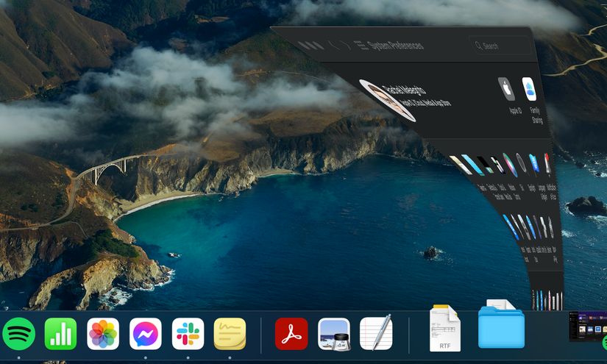The width and height of the screenshot is (607, 364).
Task: Click the Show All grid button in System Preferences
Action: (361, 46)
